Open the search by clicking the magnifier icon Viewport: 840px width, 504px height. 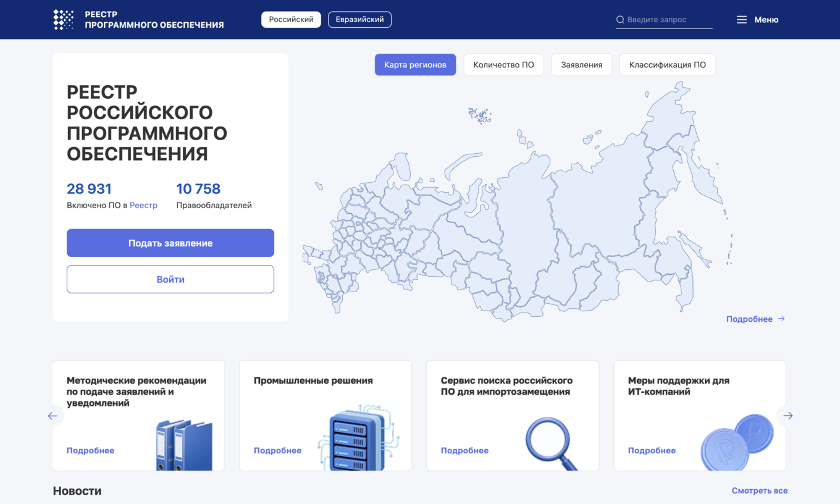(x=619, y=19)
